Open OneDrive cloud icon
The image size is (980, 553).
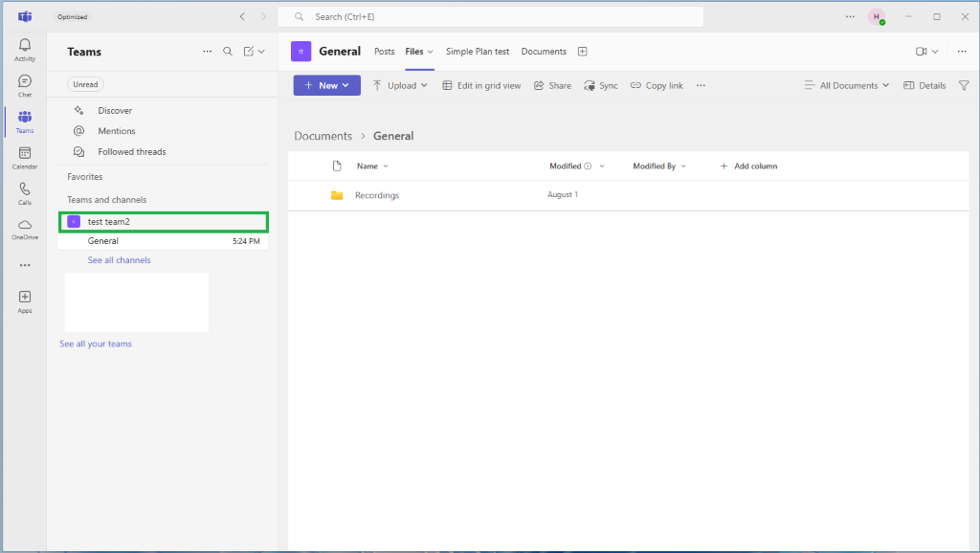coord(25,230)
